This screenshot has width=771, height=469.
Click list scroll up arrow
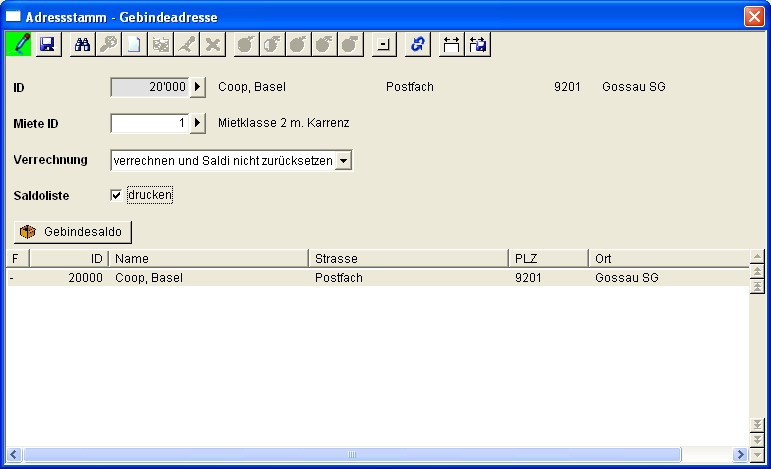point(757,256)
